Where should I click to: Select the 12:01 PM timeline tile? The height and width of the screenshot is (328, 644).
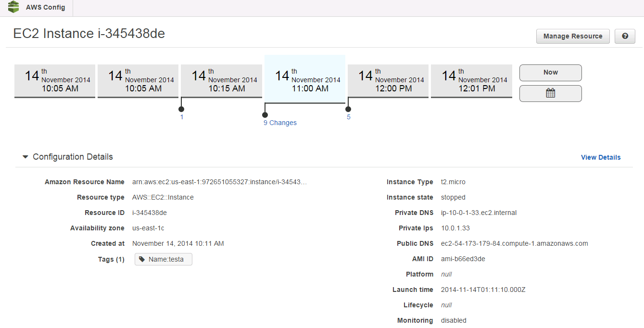(471, 81)
